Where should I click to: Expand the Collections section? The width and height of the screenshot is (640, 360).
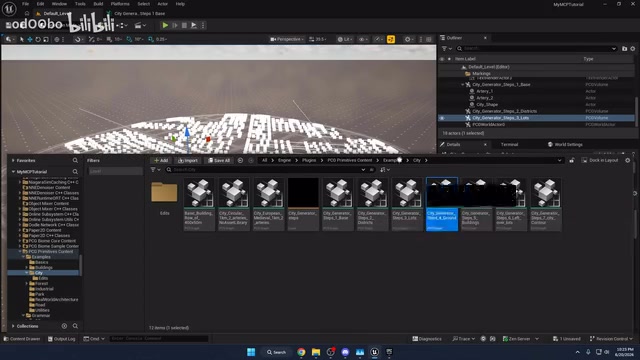(x=13, y=326)
